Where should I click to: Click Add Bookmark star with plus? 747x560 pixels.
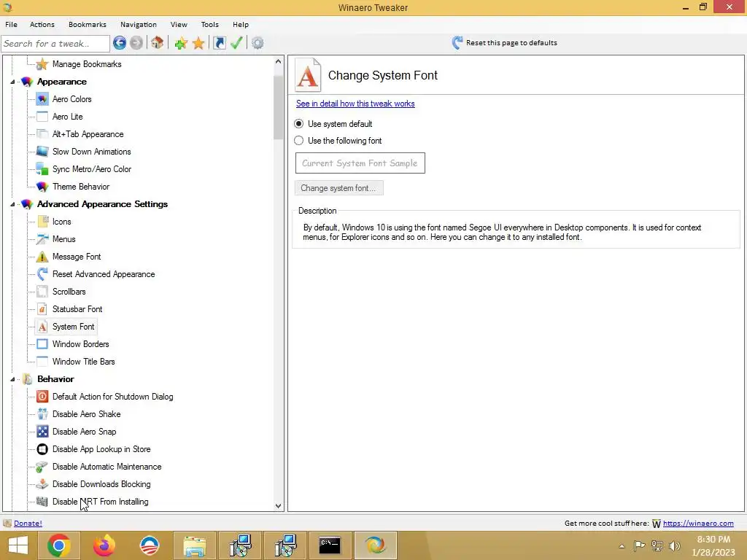181,43
